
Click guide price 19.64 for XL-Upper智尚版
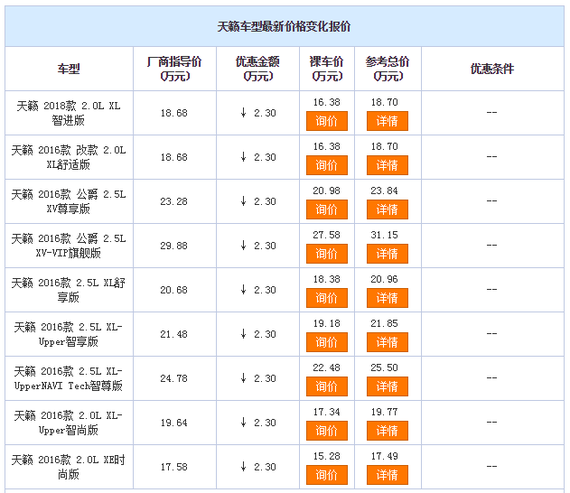tap(174, 423)
